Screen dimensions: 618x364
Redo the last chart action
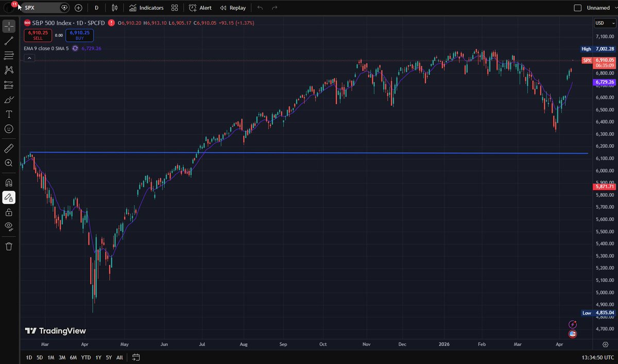[x=274, y=8]
